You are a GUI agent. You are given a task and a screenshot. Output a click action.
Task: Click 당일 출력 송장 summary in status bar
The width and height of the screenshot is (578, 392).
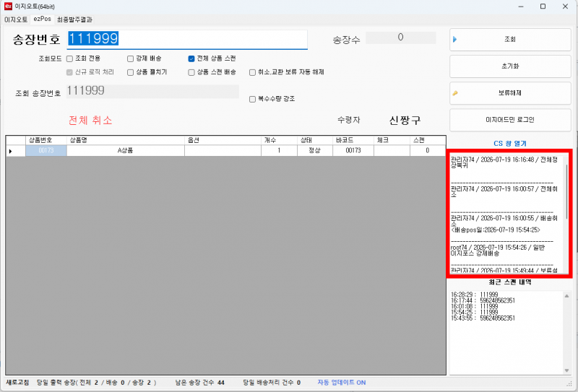tap(97, 383)
